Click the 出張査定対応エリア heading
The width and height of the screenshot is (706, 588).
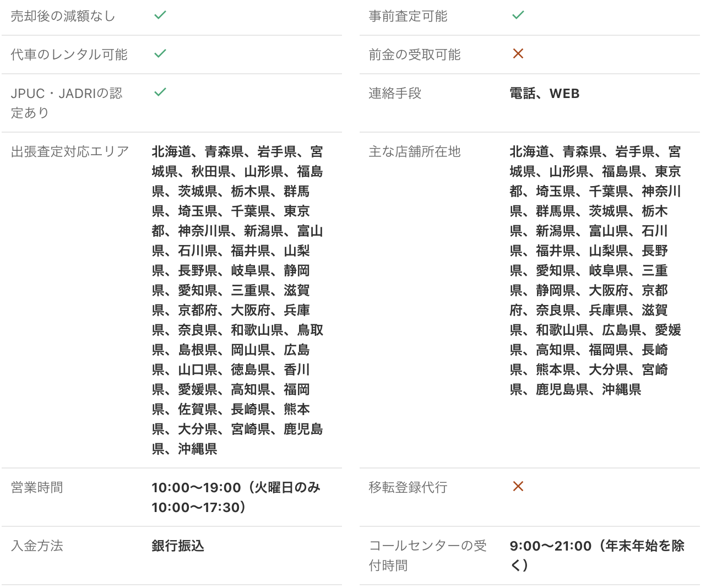click(x=70, y=152)
